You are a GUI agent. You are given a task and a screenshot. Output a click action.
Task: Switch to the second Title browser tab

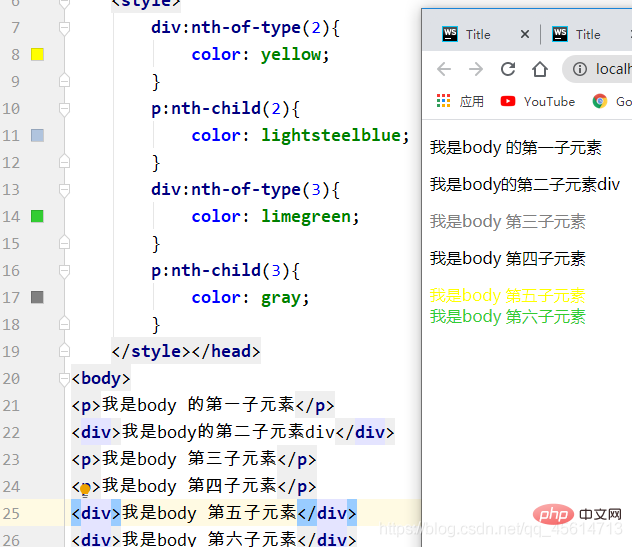point(588,34)
